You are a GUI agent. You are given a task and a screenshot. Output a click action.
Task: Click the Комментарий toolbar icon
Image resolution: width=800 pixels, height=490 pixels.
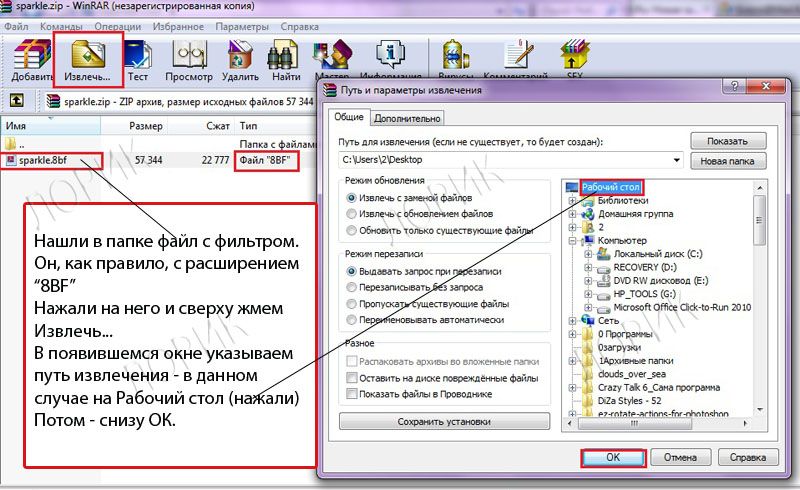tap(518, 54)
